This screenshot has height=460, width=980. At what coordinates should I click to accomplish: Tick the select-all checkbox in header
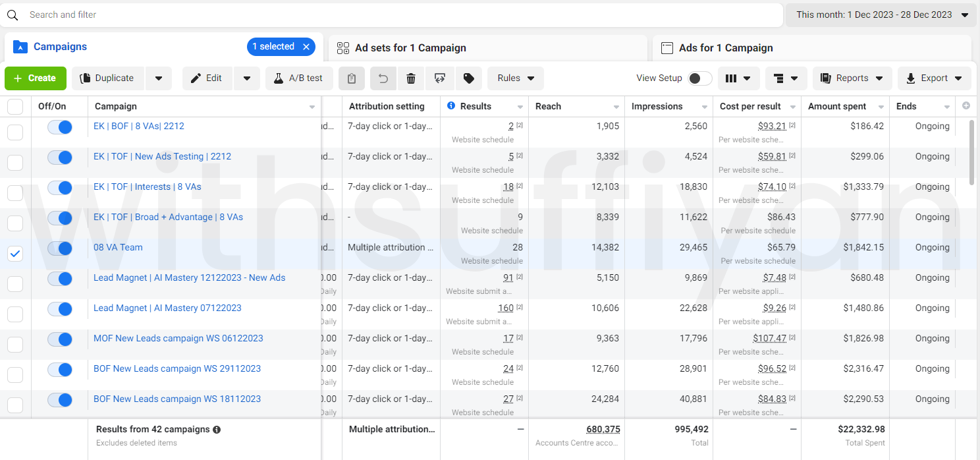click(x=15, y=107)
